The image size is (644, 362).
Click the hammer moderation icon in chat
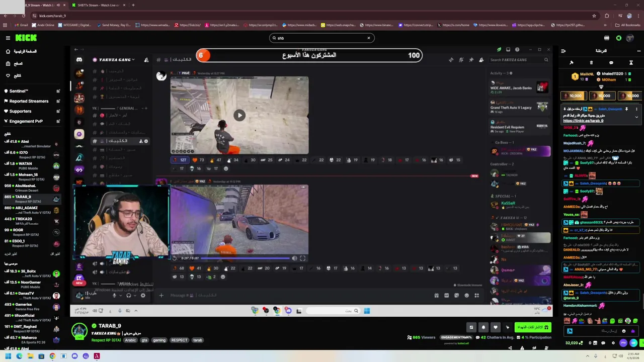(x=571, y=63)
